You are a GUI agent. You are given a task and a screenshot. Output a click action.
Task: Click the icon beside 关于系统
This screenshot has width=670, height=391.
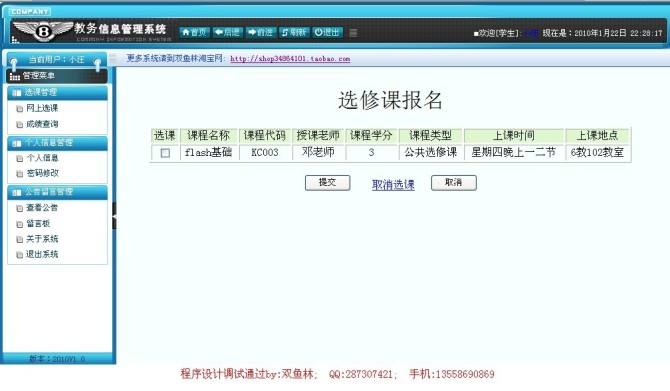click(19, 240)
